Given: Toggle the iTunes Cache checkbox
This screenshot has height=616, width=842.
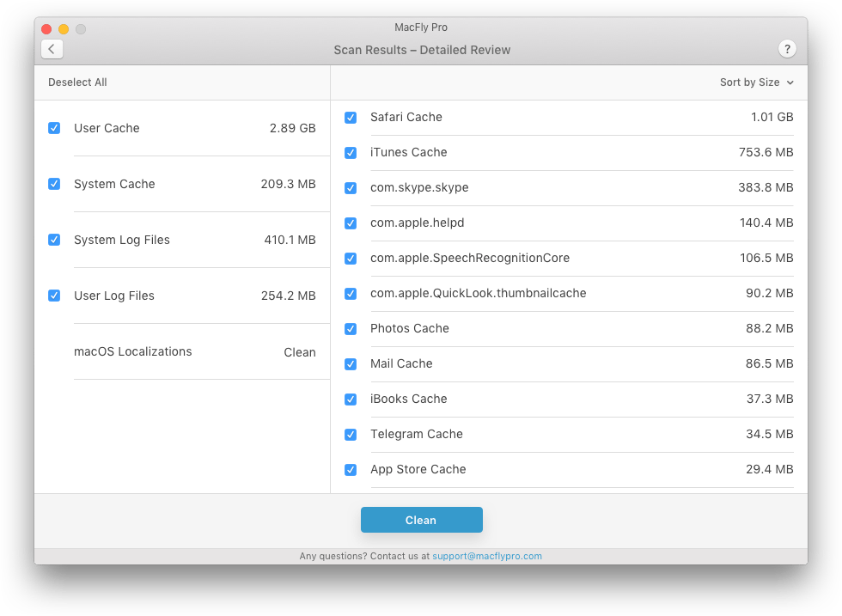Looking at the screenshot, I should [x=351, y=153].
